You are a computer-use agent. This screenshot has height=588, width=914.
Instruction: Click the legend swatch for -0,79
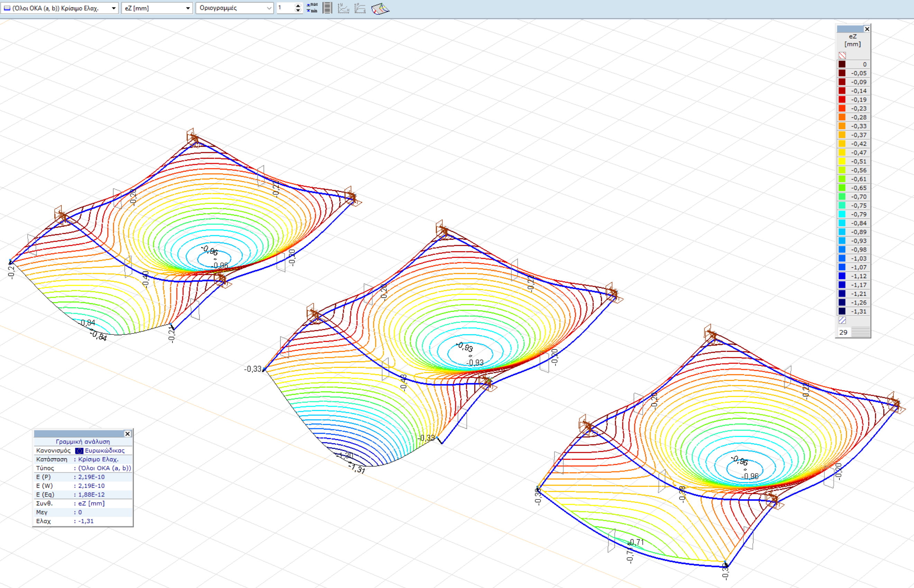pyautogui.click(x=842, y=214)
